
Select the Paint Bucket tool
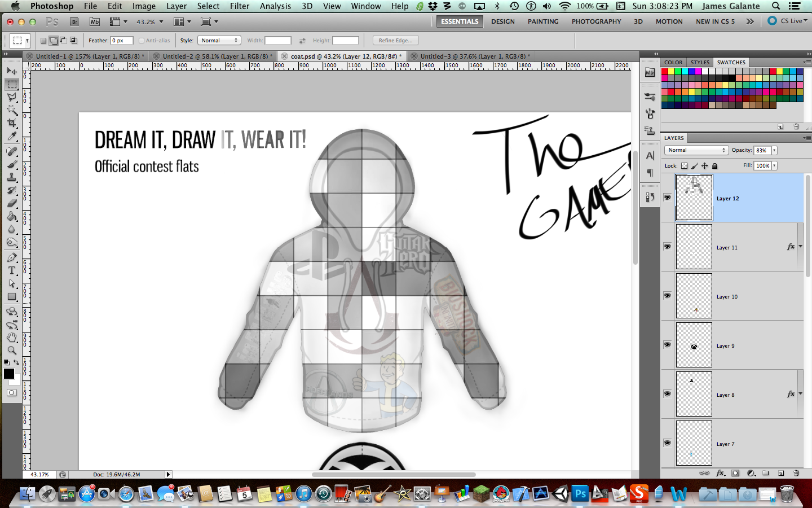point(12,216)
